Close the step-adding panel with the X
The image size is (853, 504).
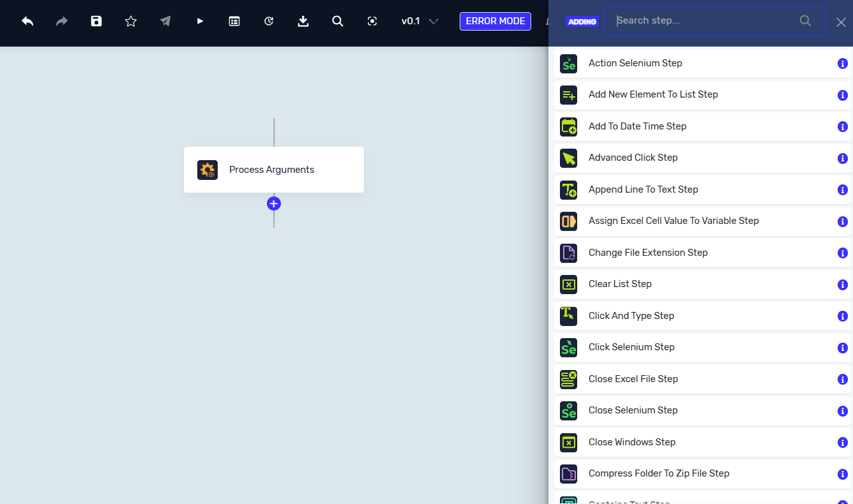(x=841, y=22)
